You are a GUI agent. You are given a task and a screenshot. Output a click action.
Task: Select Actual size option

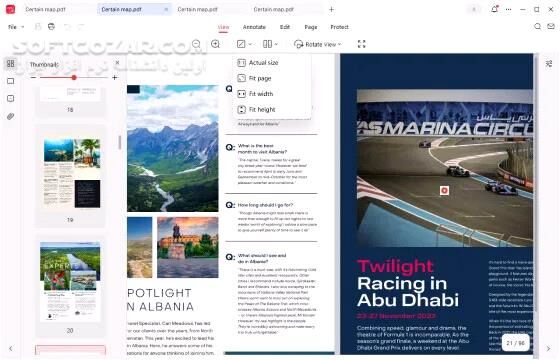click(x=272, y=62)
